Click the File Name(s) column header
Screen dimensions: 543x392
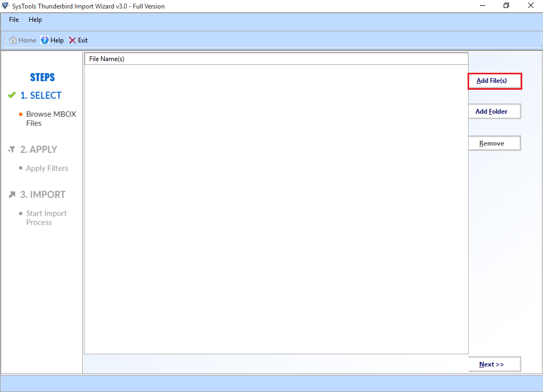(276, 59)
